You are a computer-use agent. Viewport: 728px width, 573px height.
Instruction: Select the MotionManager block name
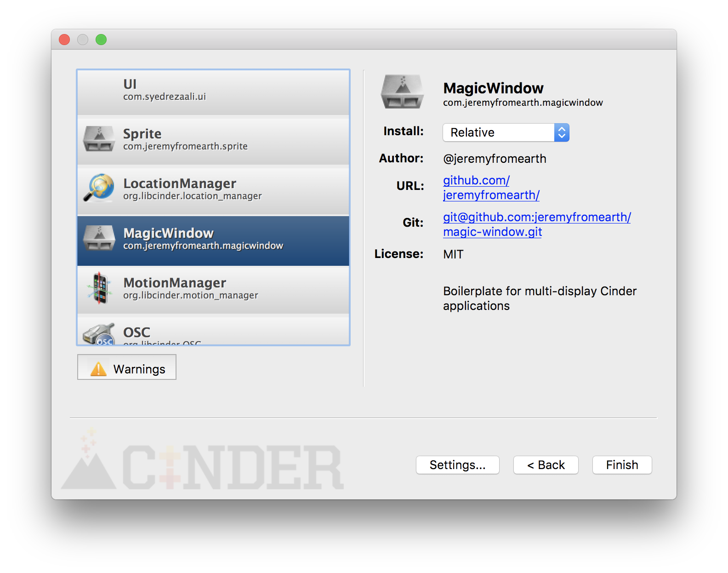pyautogui.click(x=175, y=283)
